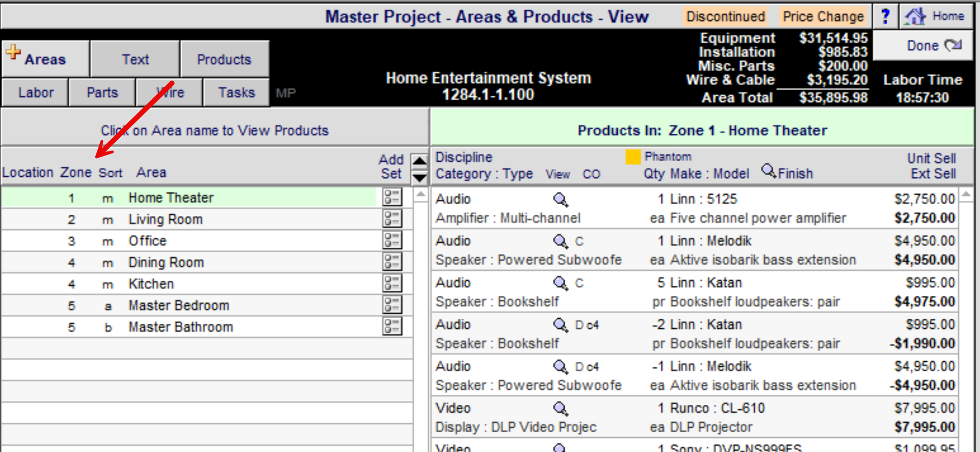This screenshot has height=452, width=980.
Task: Open Add Set icon for Master Bedroom
Action: (392, 305)
